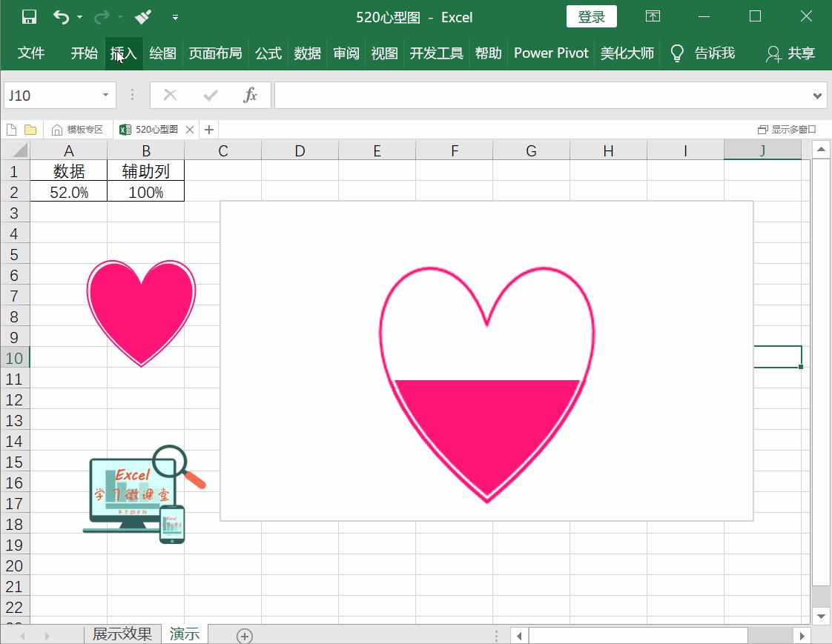Click the home icon beside 模板专区
Image resolution: width=832 pixels, height=644 pixels.
58,129
